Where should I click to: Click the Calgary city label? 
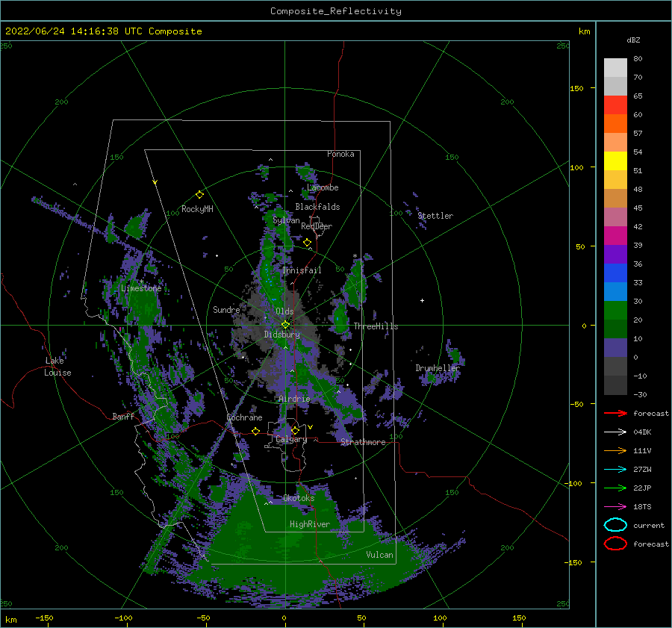291,439
